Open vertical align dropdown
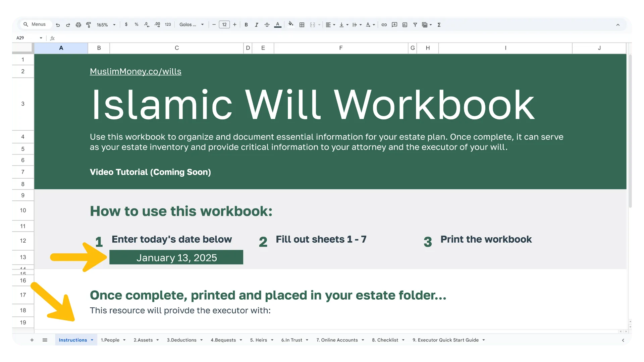 click(344, 25)
